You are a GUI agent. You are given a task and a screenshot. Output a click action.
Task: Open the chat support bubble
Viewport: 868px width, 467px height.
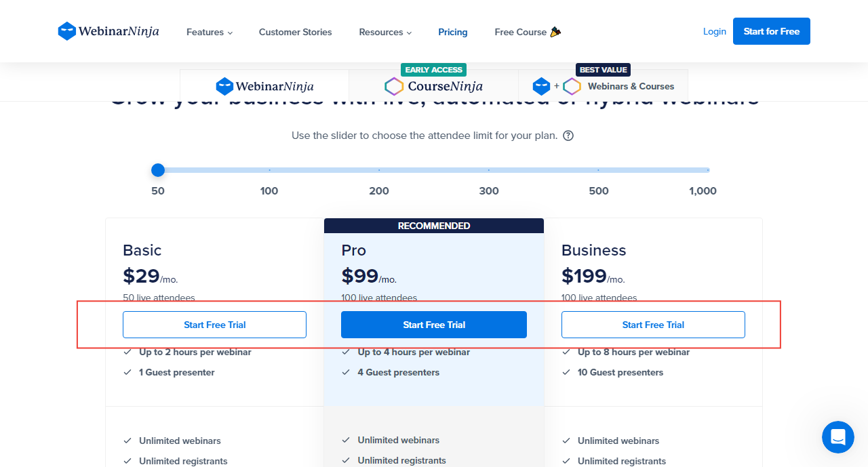point(837,437)
